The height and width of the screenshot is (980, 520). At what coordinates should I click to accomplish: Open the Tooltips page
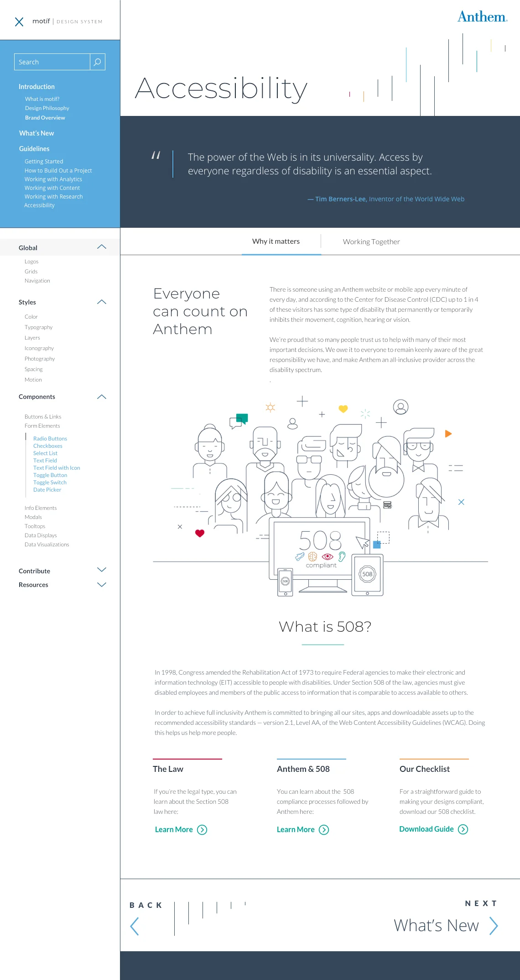point(35,526)
